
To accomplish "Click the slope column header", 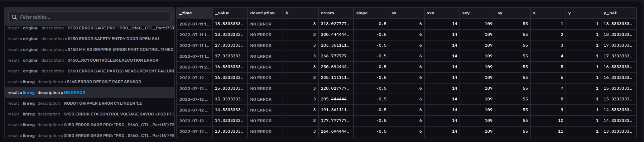I will pos(371,13).
